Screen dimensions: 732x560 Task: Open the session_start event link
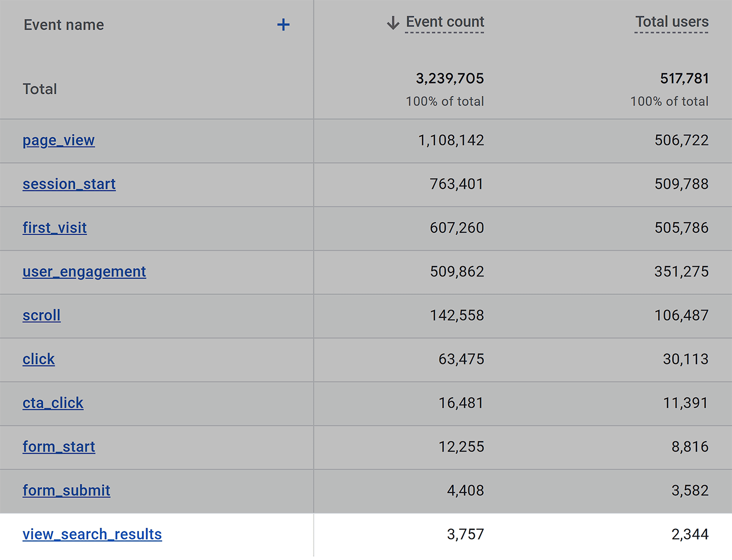pyautogui.click(x=69, y=184)
